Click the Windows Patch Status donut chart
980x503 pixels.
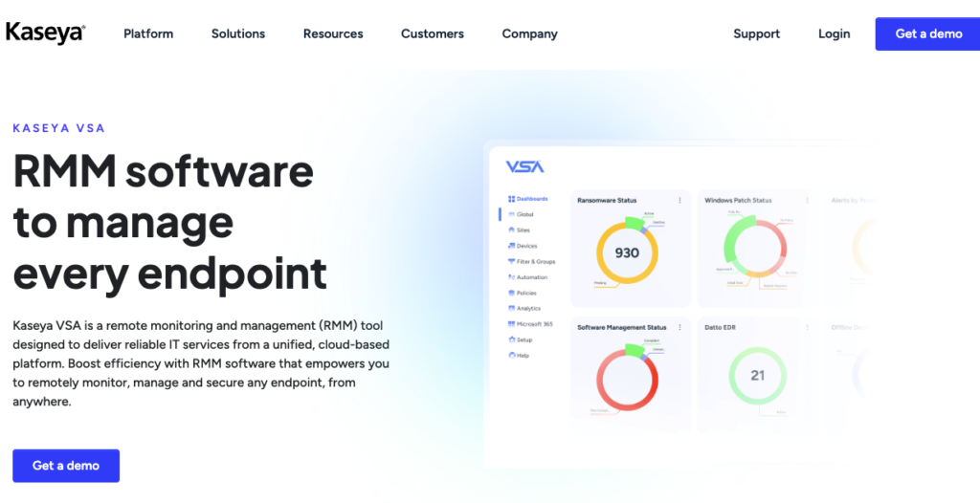point(754,248)
